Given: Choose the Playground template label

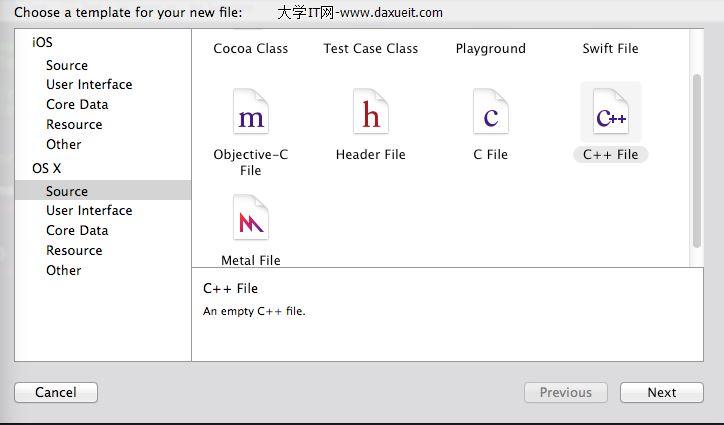Looking at the screenshot, I should (491, 48).
